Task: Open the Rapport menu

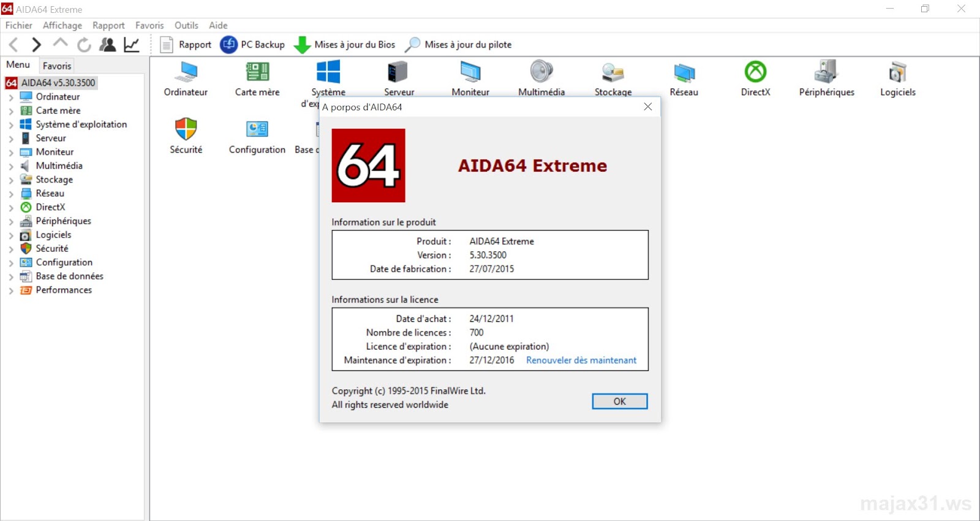Action: (108, 26)
